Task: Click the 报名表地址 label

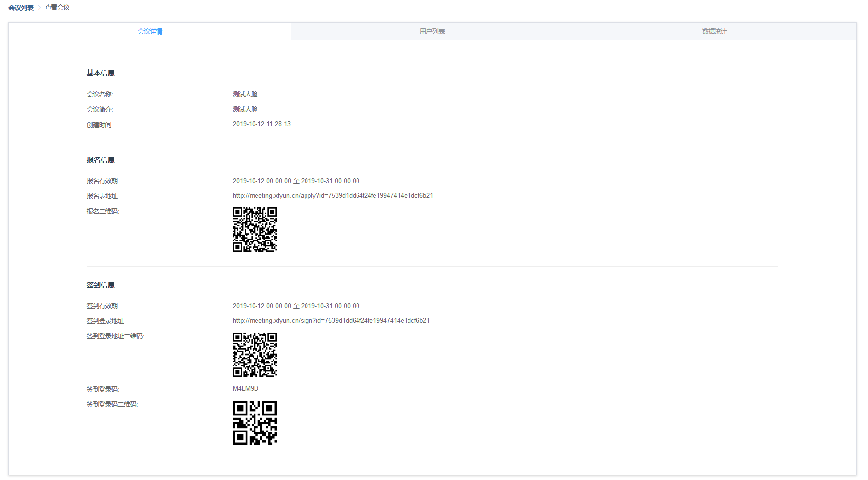Action: [x=103, y=196]
